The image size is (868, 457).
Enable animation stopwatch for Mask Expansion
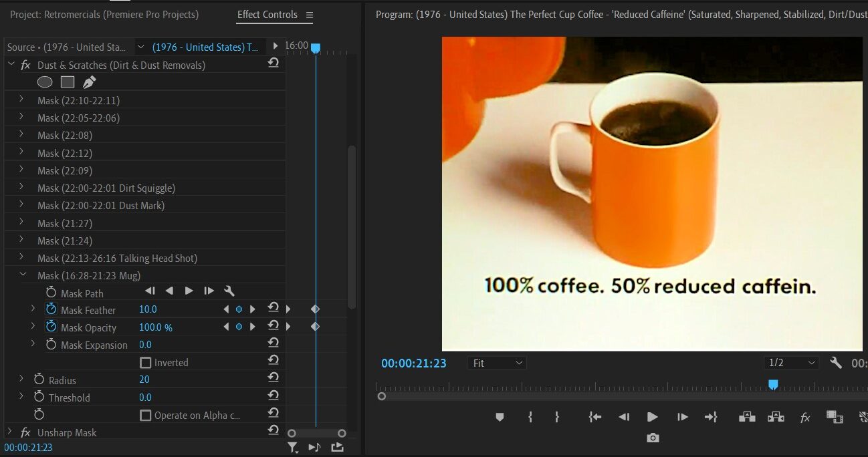click(51, 344)
